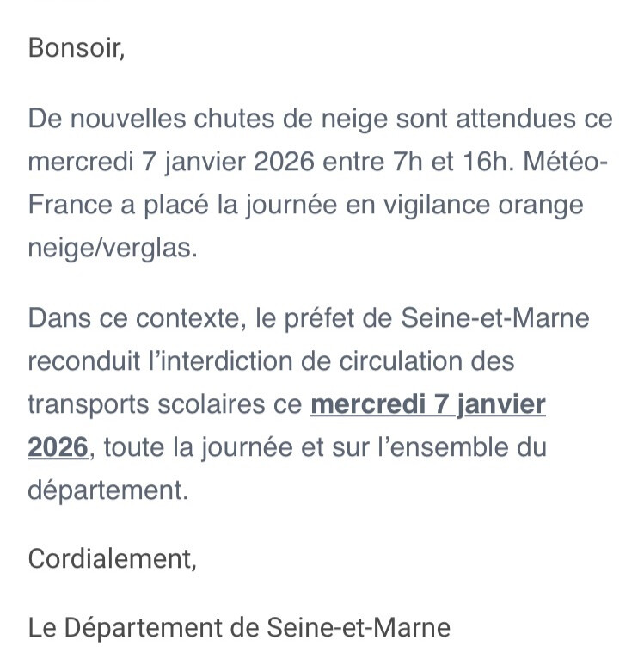Viewport: 644px width, 665px height.
Task: Click the lowercase word "département." ending the paragraph
Action: [107, 491]
